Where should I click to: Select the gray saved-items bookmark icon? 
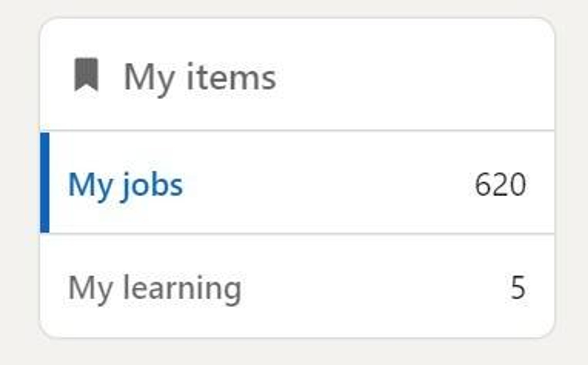click(86, 74)
